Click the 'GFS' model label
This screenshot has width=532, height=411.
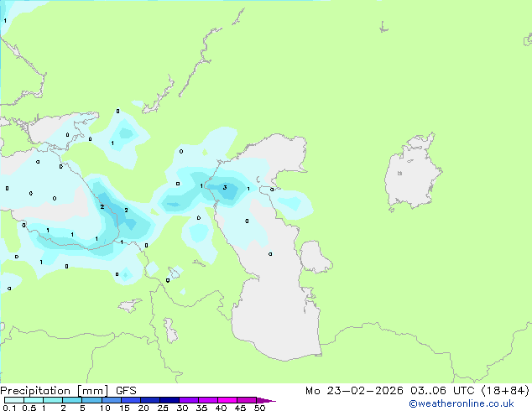[126, 391]
